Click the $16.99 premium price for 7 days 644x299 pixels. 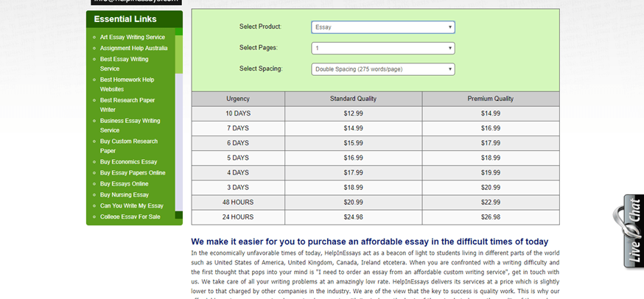[x=491, y=129]
